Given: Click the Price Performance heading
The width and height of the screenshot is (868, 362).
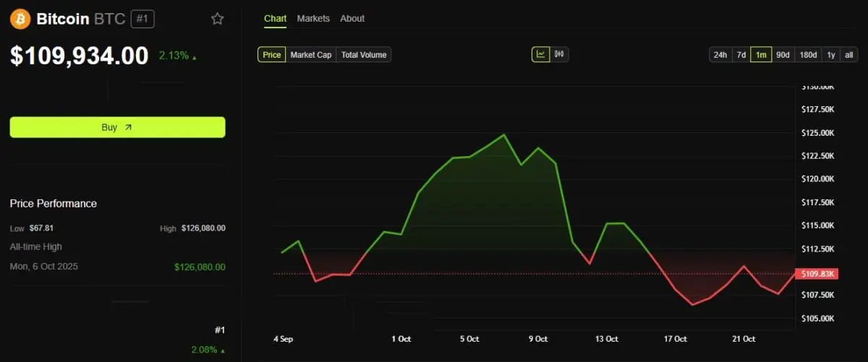Looking at the screenshot, I should (54, 204).
